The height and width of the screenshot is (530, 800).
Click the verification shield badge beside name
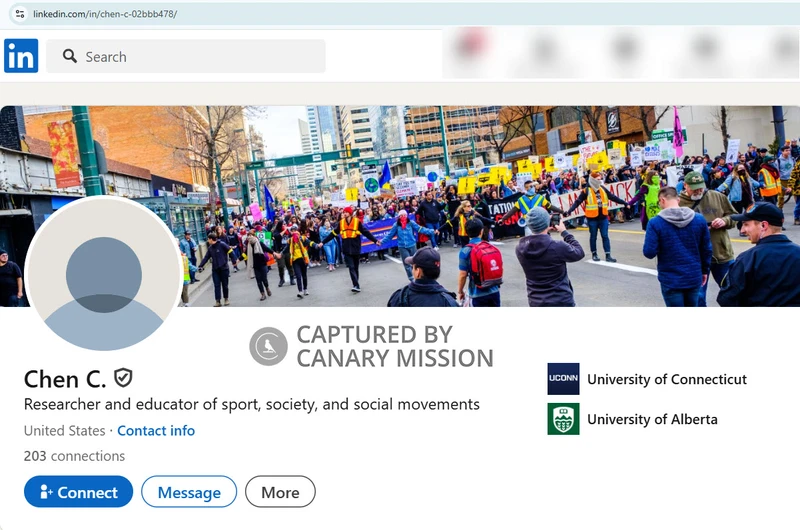(123, 378)
